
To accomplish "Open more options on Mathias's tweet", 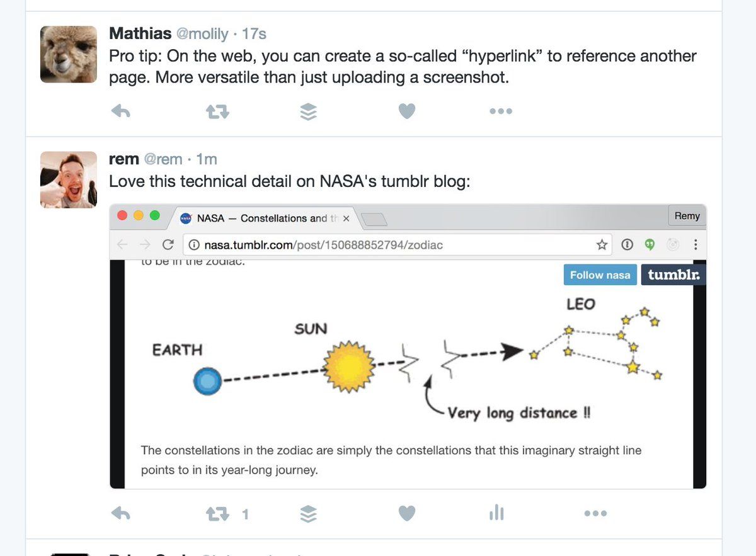I will click(x=501, y=111).
